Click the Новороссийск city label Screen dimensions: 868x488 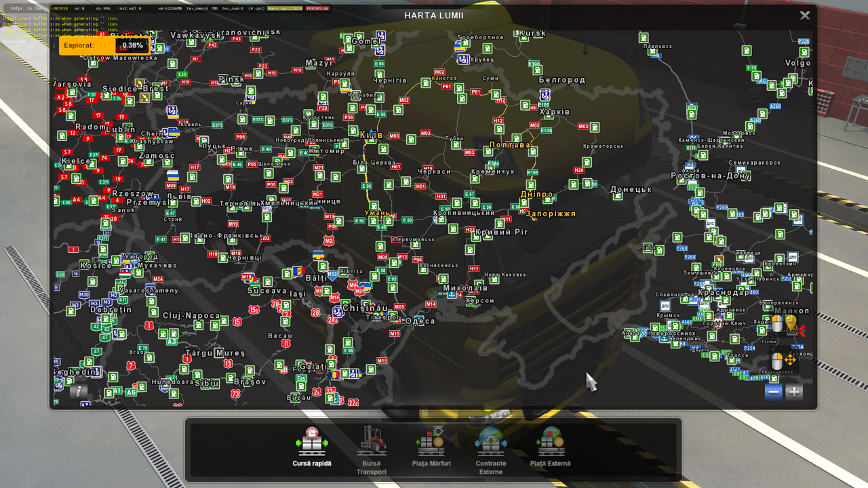671,333
